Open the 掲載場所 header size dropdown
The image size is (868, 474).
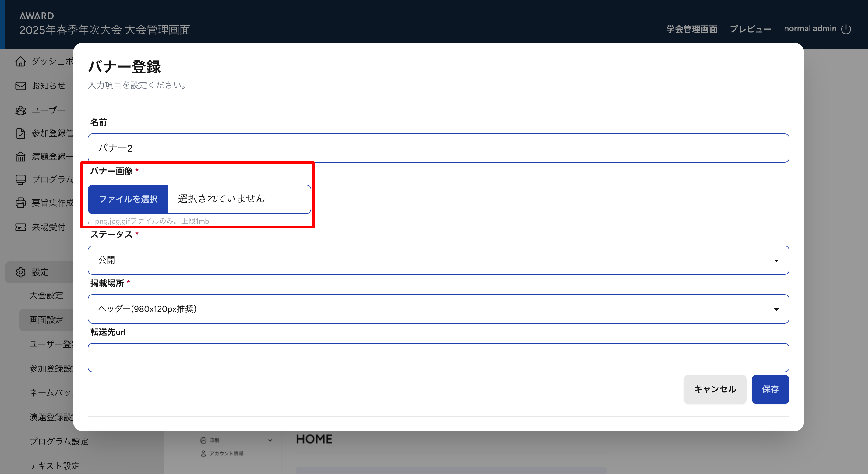pyautogui.click(x=438, y=309)
